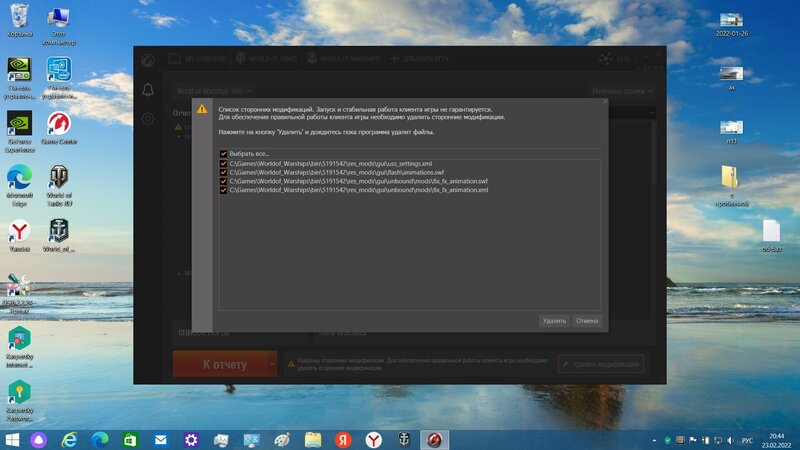
Task: Click World of Warships icon in taskbar
Action: 404,440
